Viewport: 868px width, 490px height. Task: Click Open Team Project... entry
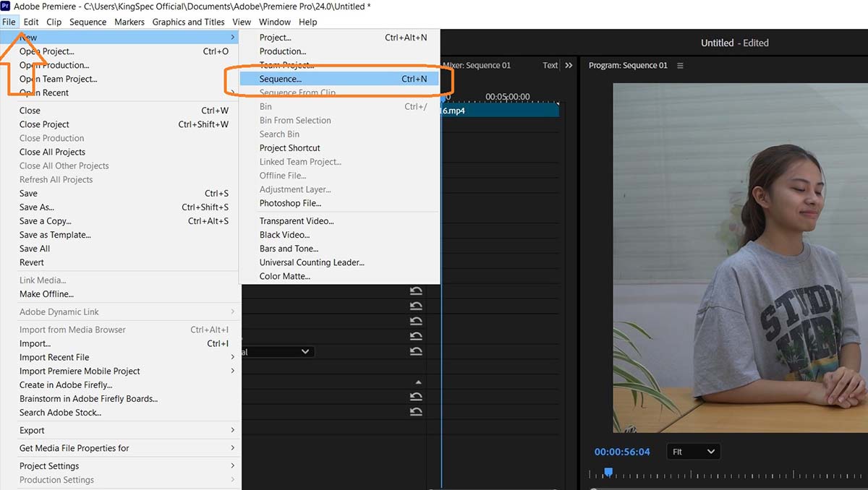pyautogui.click(x=121, y=79)
